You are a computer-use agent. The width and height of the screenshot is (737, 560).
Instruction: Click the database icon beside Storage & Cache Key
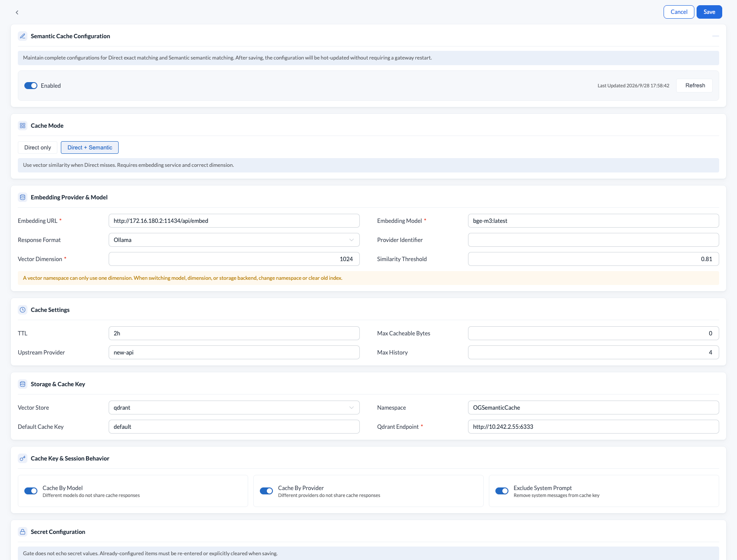(23, 384)
